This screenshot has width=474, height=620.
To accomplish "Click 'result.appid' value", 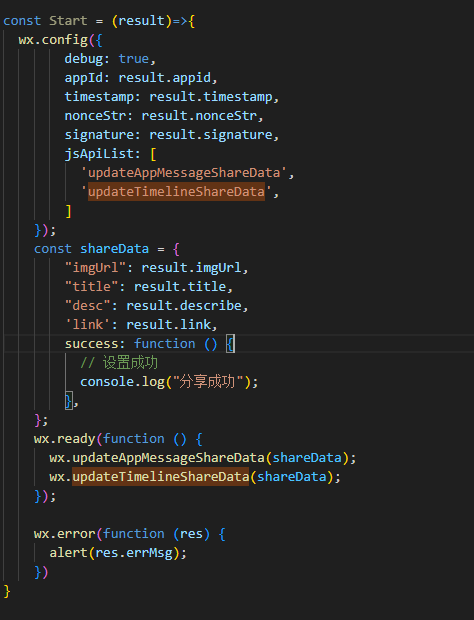I will click(165, 78).
